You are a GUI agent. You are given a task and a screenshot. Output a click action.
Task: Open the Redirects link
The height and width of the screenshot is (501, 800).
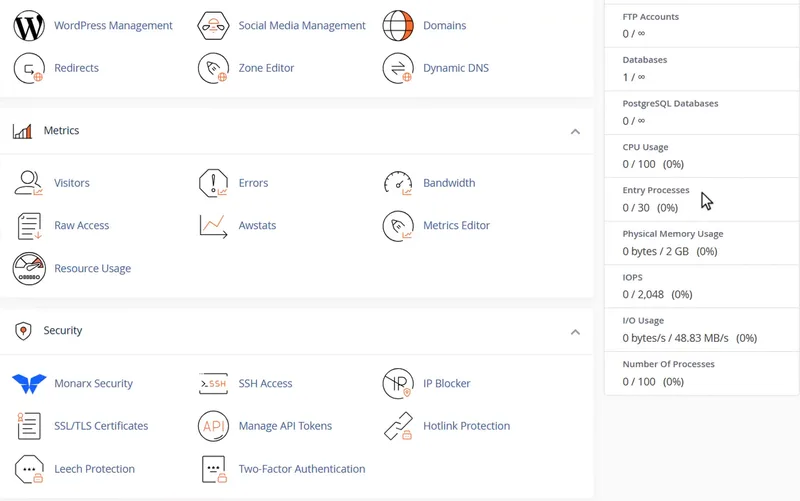pyautogui.click(x=77, y=68)
